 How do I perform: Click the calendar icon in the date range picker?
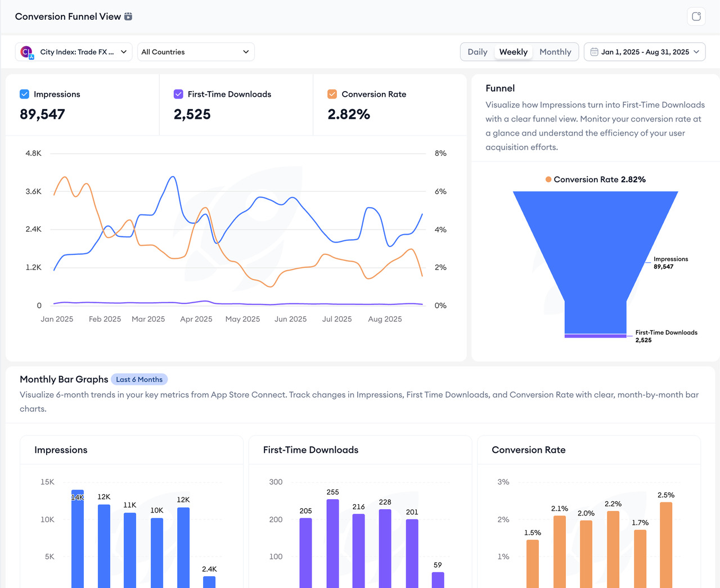tap(594, 52)
